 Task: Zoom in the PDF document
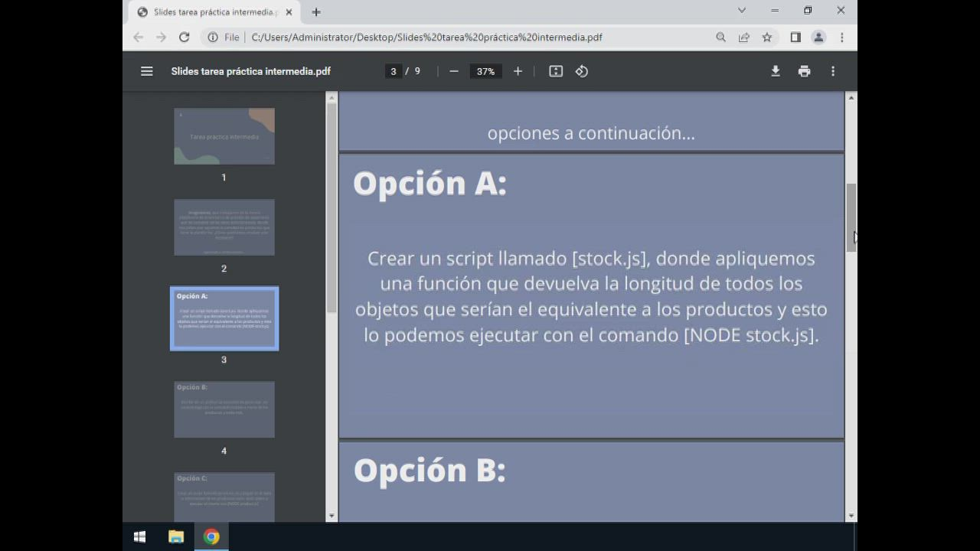point(518,71)
